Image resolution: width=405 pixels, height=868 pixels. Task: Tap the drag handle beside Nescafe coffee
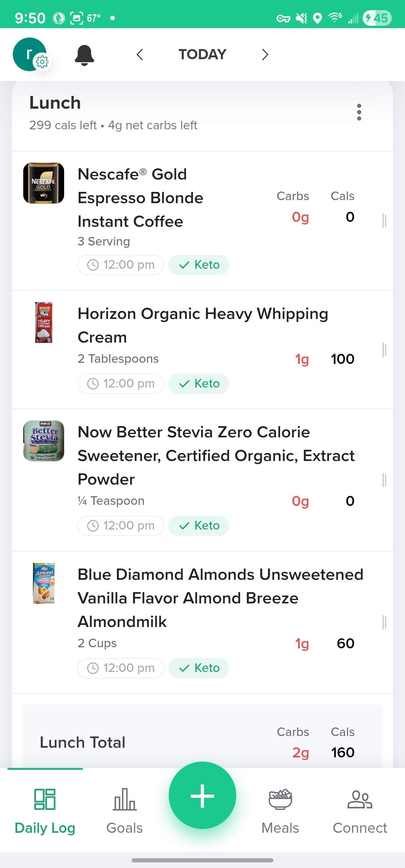pyautogui.click(x=384, y=220)
